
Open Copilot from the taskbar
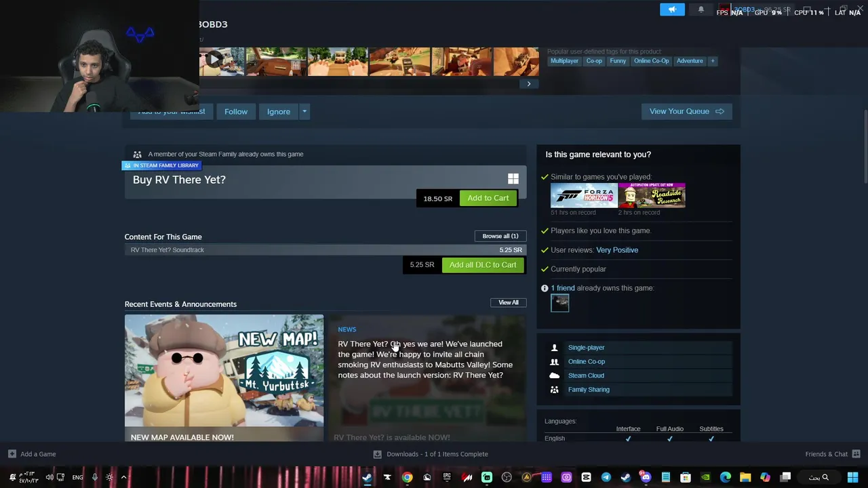[x=766, y=477]
